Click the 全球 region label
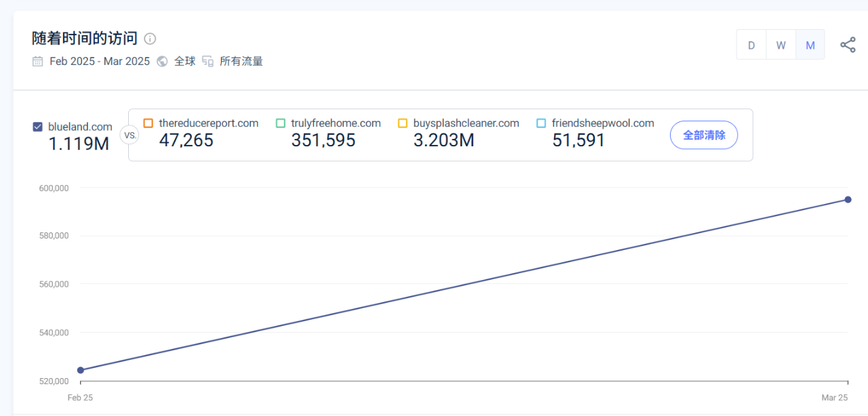The width and height of the screenshot is (868, 416). 184,62
